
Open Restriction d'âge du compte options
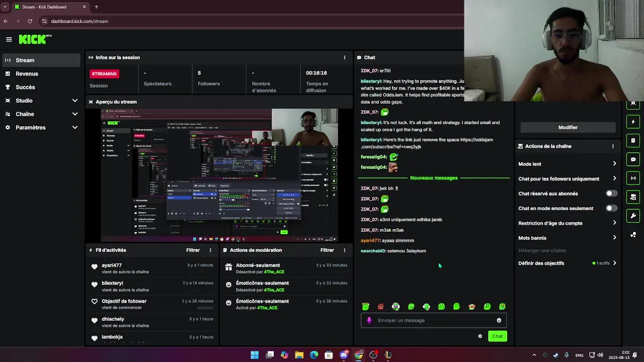(x=567, y=223)
